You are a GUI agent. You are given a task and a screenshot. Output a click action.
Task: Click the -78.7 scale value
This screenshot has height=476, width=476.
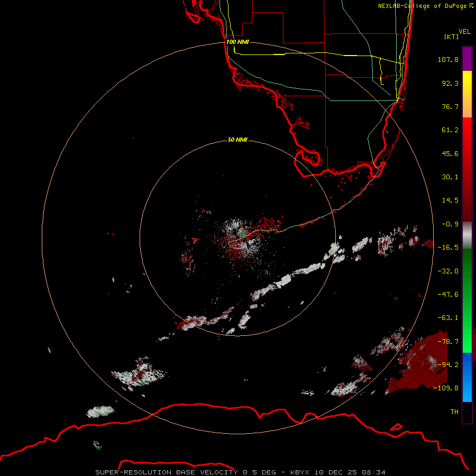pos(448,342)
